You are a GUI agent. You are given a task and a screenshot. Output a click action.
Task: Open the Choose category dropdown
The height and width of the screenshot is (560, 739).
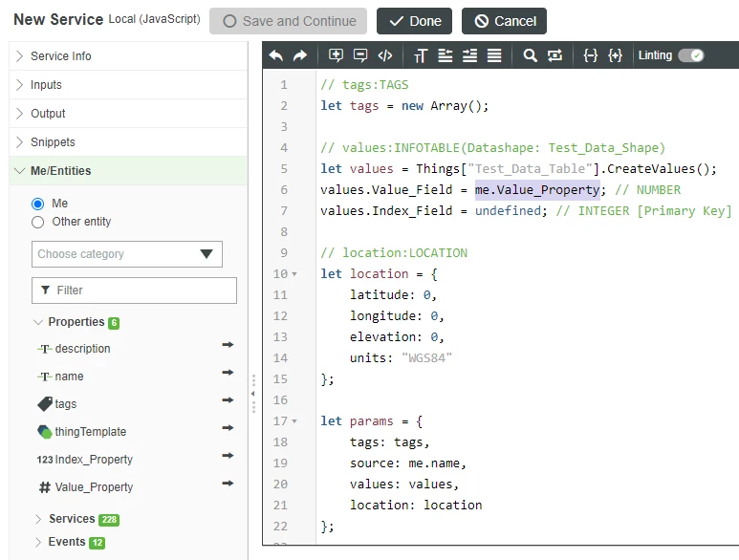[127, 254]
